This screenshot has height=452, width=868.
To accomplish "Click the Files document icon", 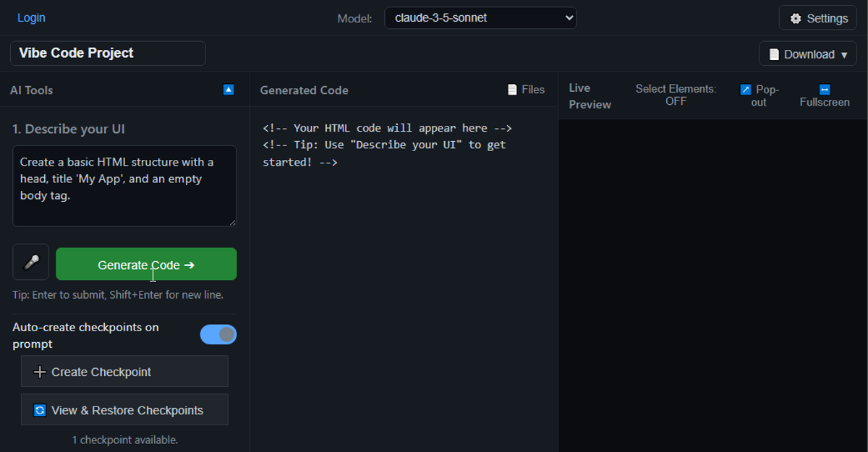I will [512, 90].
